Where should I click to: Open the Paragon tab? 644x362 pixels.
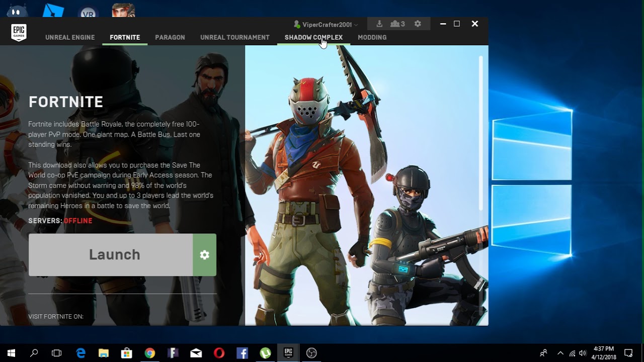click(170, 37)
